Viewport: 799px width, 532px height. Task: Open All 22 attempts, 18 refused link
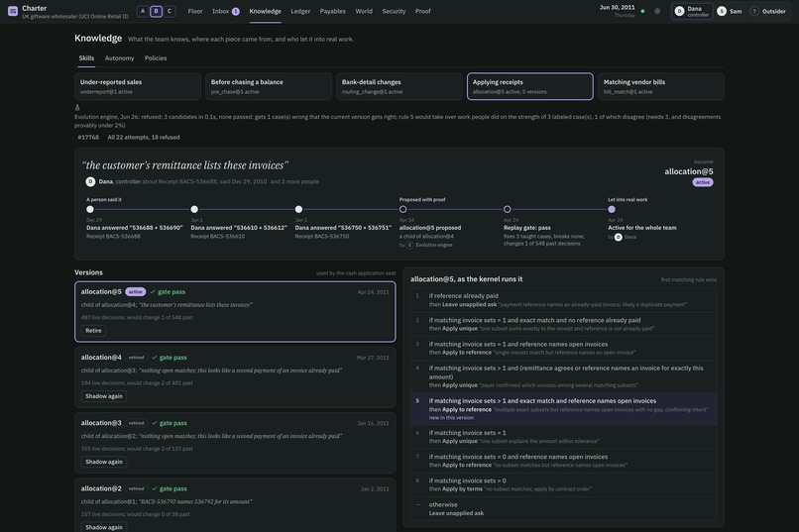(x=144, y=137)
